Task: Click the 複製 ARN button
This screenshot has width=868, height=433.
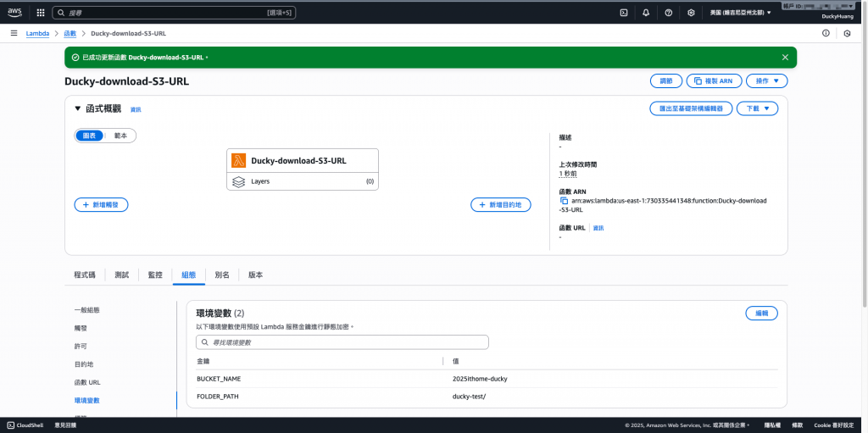Action: point(714,80)
